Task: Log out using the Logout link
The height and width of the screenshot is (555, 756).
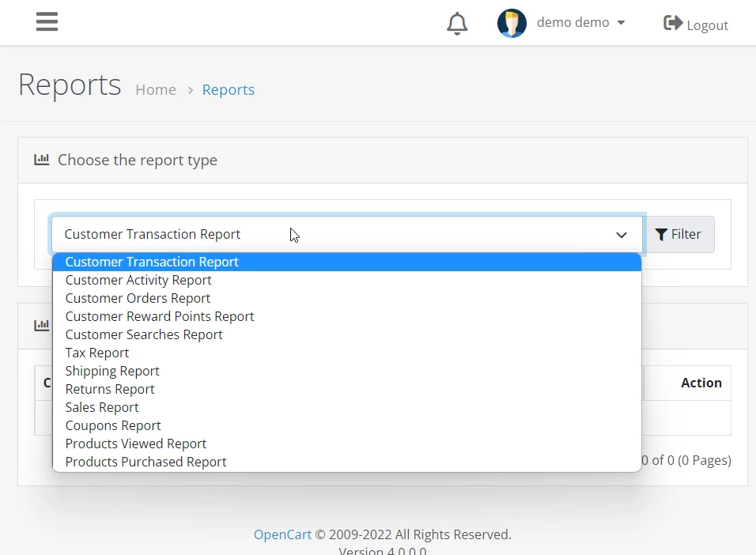Action: coord(696,25)
